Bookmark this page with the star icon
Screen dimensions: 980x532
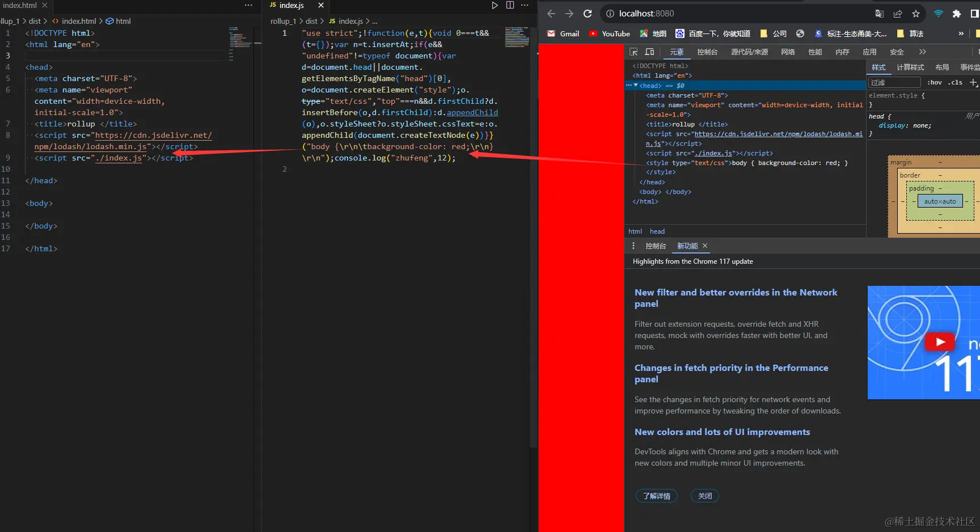[916, 14]
